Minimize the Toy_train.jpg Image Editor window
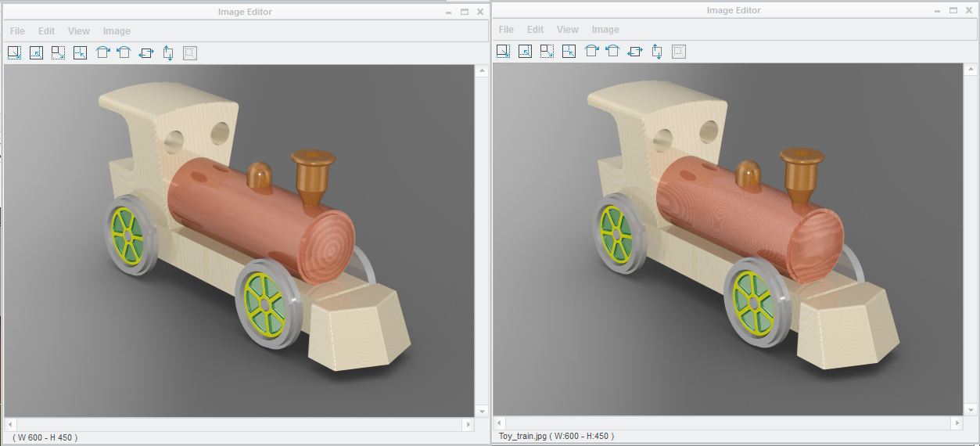 pyautogui.click(x=938, y=10)
